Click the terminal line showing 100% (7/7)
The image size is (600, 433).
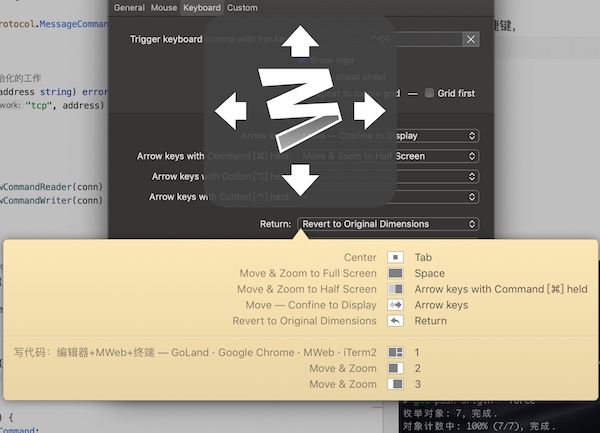[x=478, y=426]
